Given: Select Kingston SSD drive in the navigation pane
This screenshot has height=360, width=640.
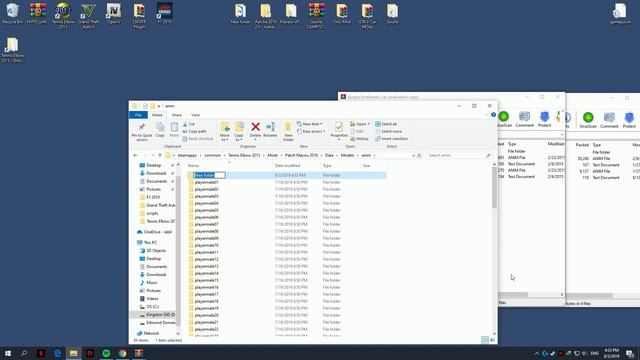Looking at the screenshot, I should tap(157, 315).
